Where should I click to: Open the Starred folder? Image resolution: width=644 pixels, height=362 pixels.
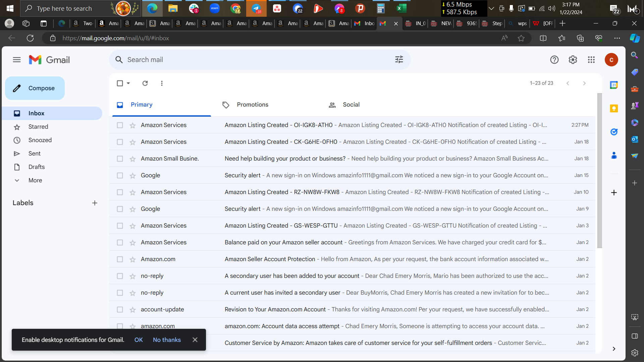pyautogui.click(x=52, y=127)
